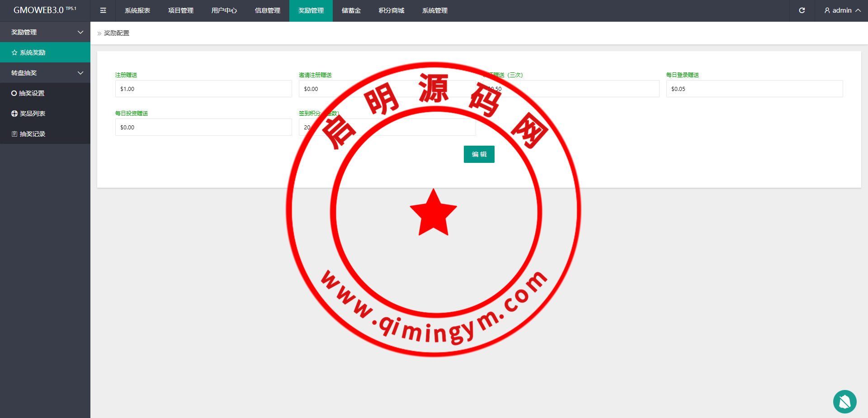Click the sidebar collapse hamburger icon
Image resolution: width=868 pixels, height=418 pixels.
pyautogui.click(x=103, y=10)
